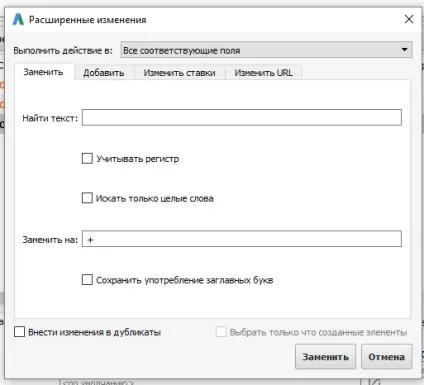Click the 'Заменить' button
This screenshot has width=424, height=385.
[x=325, y=357]
